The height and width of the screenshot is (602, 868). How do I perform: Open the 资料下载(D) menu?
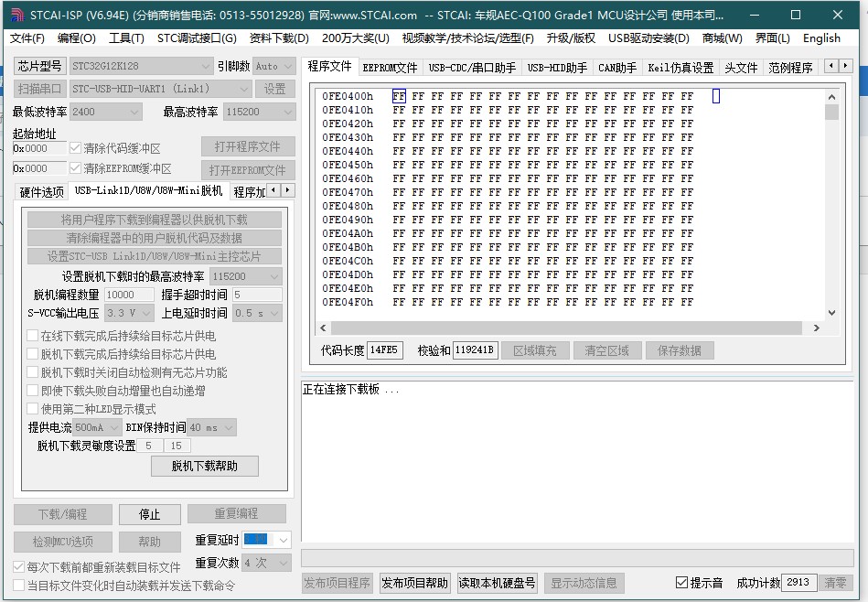point(279,38)
